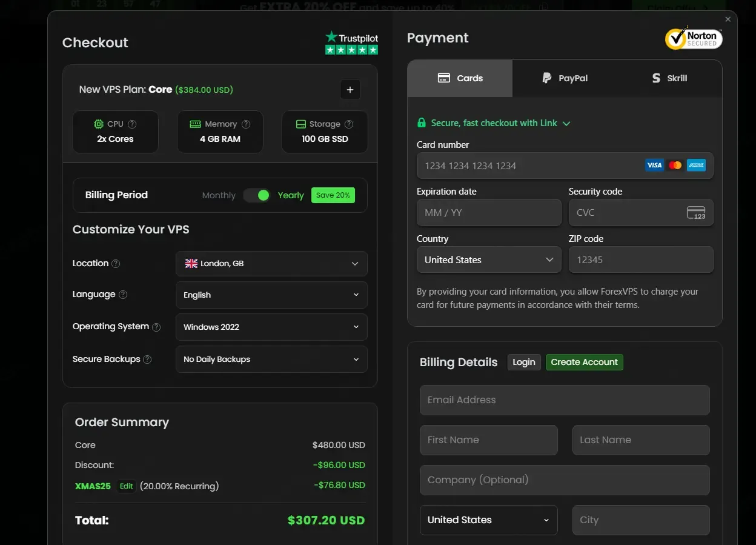
Task: Click the -$76.80 USD coupon value
Action: 339,485
